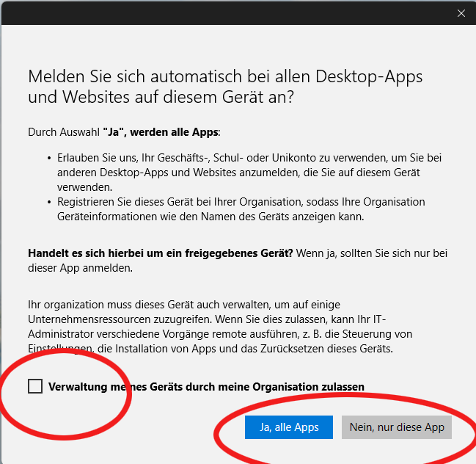Choose 'Nein, nur diese App'

click(397, 427)
